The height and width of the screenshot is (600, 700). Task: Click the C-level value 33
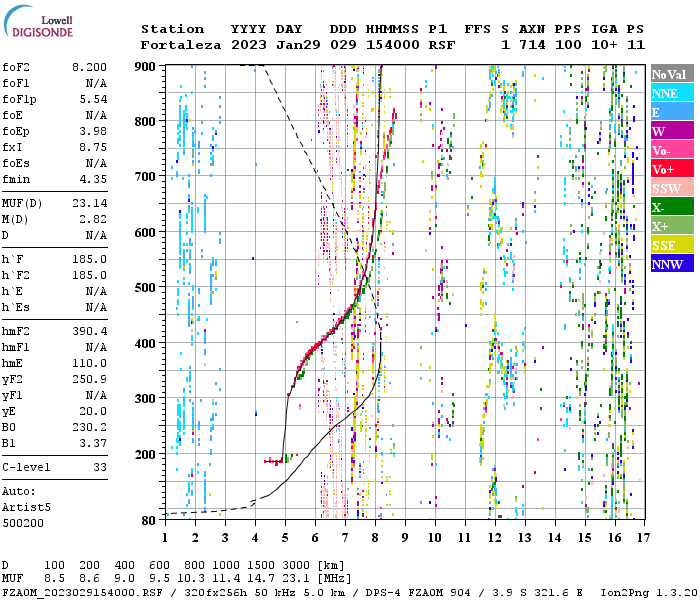[x=100, y=467]
